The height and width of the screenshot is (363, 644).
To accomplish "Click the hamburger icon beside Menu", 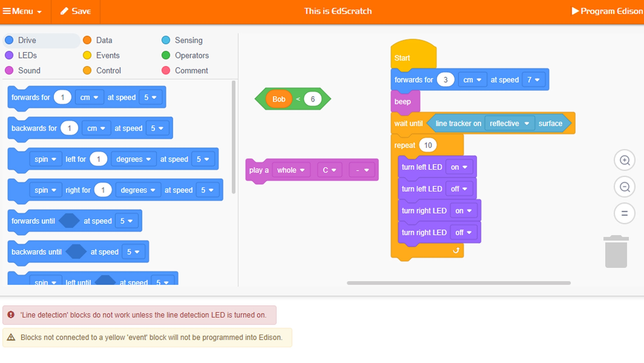I will (7, 11).
